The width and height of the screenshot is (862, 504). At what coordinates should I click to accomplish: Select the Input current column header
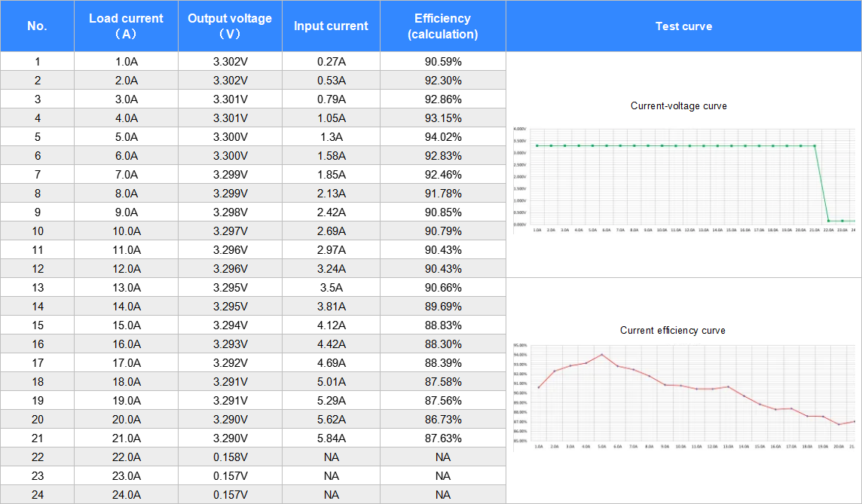pyautogui.click(x=331, y=26)
